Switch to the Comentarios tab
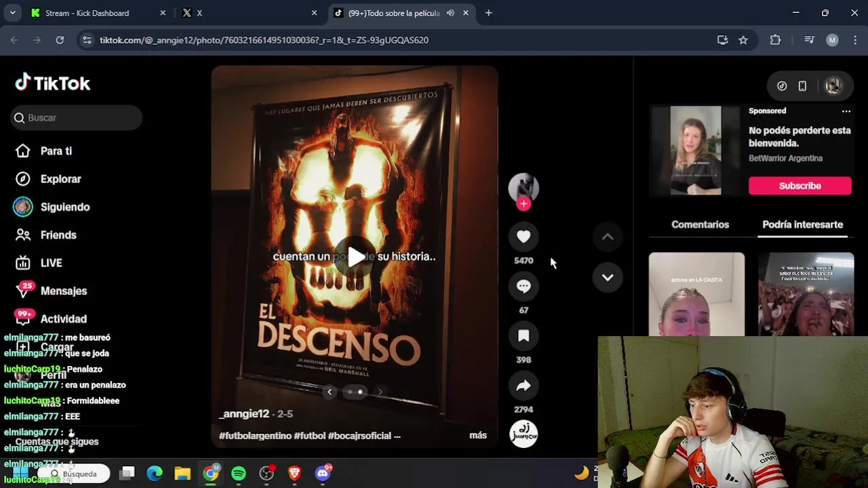The height and width of the screenshot is (488, 868). pyautogui.click(x=700, y=224)
